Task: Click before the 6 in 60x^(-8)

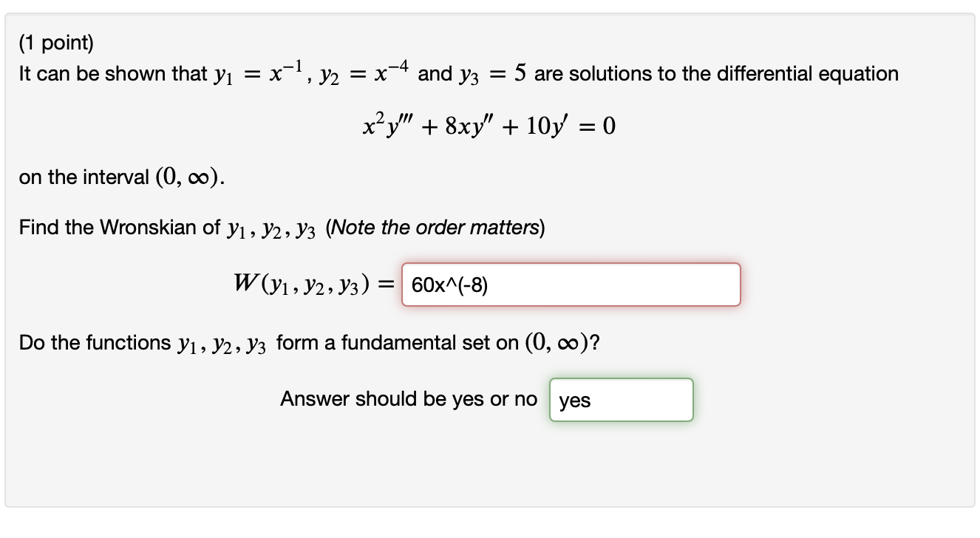Action: tap(412, 285)
